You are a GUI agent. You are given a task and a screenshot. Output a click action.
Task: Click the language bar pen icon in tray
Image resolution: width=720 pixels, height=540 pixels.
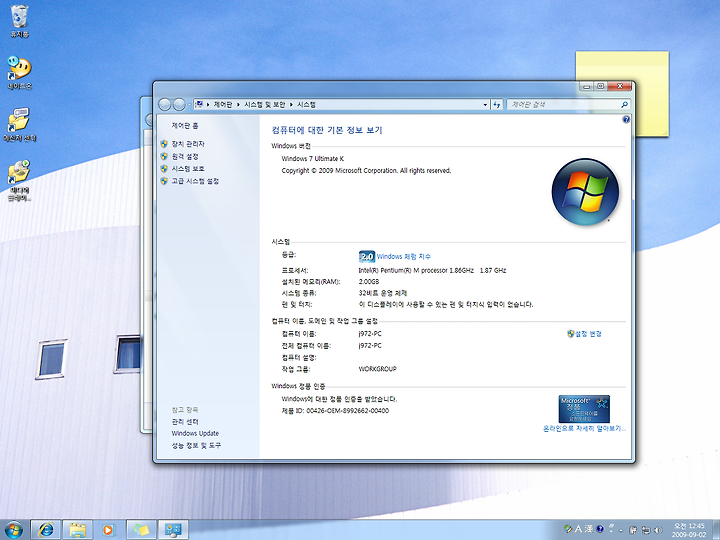(568, 529)
